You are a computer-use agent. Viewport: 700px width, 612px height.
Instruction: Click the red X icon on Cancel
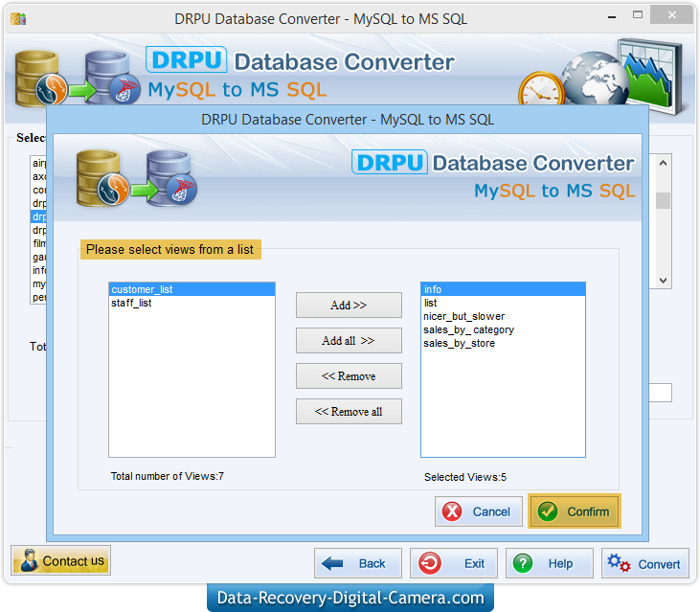452,511
